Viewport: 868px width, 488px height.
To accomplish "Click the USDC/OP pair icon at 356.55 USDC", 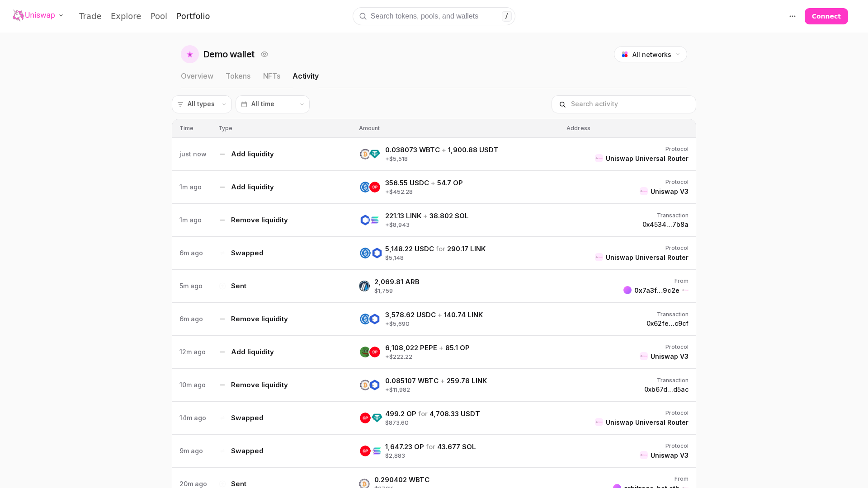I will point(370,187).
